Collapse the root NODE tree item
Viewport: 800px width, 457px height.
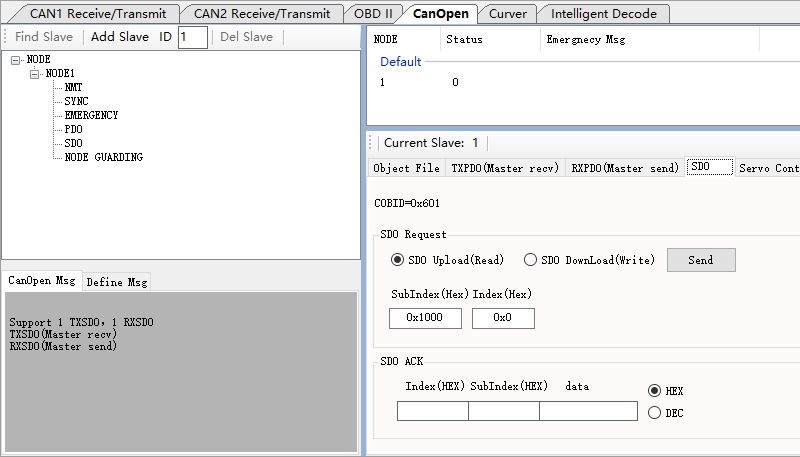click(x=15, y=60)
